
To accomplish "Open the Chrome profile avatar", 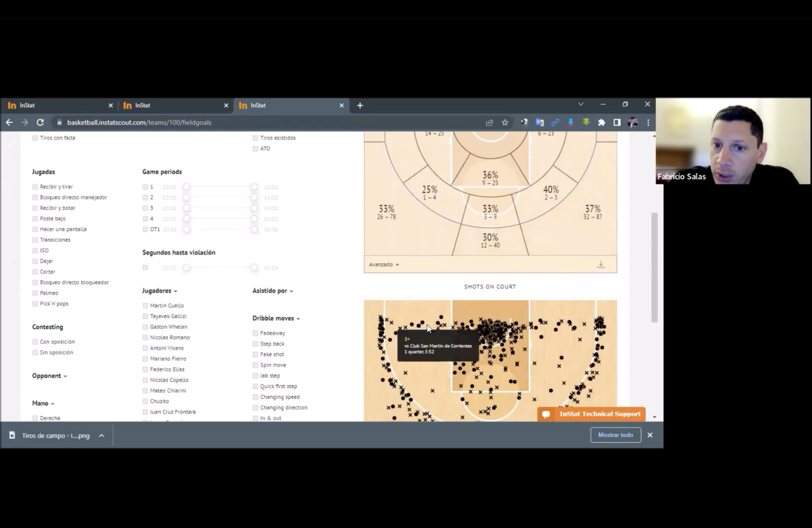I will coord(633,122).
